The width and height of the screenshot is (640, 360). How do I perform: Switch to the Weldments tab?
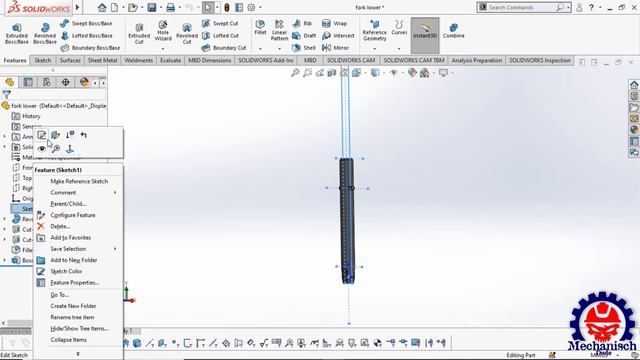[138, 60]
